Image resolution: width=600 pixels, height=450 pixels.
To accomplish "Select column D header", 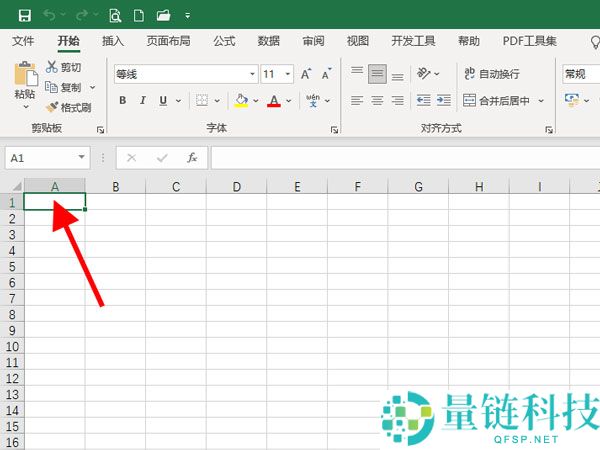I will (x=236, y=186).
